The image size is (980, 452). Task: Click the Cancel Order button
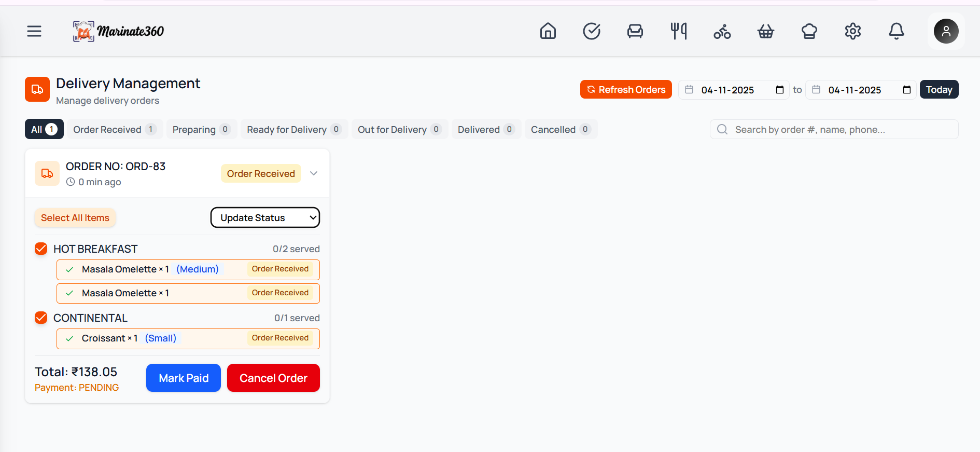(273, 378)
